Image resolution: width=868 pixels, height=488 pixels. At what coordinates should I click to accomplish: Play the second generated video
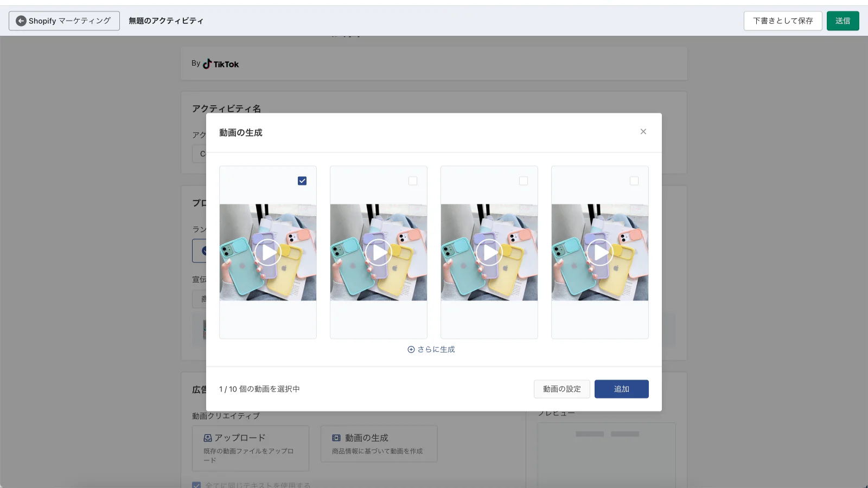click(379, 253)
